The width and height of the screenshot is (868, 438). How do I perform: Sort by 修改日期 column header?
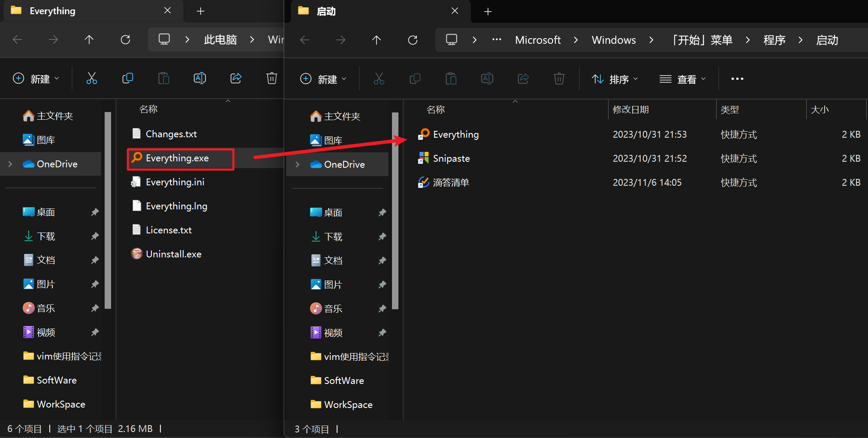coord(630,110)
